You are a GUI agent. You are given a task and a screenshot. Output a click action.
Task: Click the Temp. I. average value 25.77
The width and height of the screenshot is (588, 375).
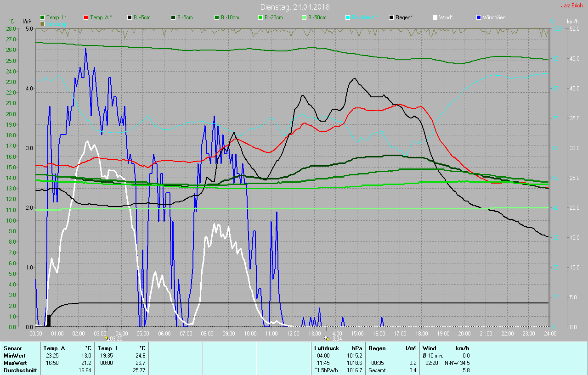click(x=139, y=370)
